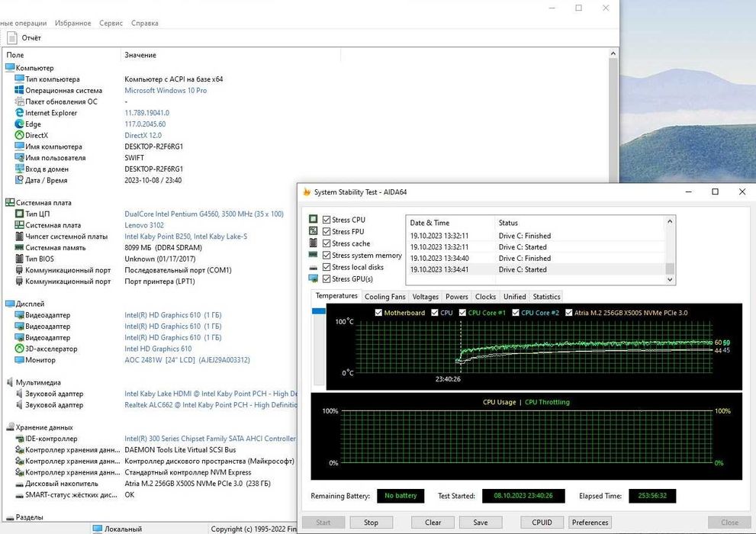
Task: Switch to the Voltages tab
Action: (x=425, y=297)
